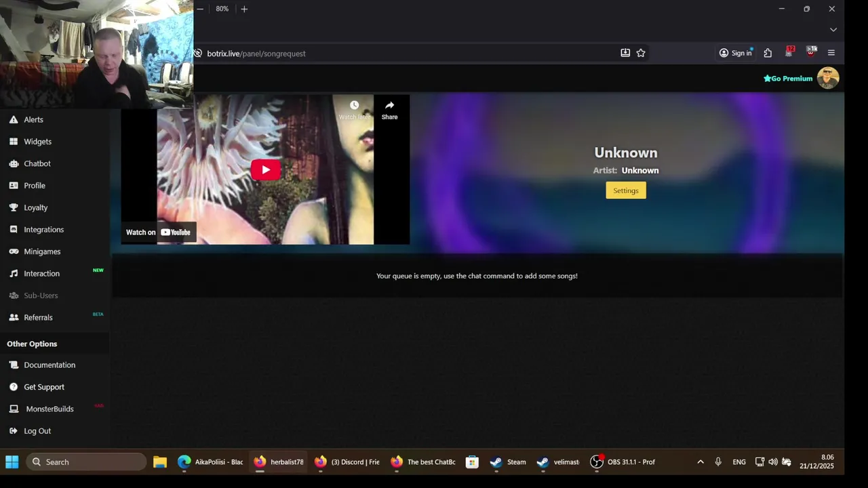The width and height of the screenshot is (868, 488).
Task: Switch to Discord Firefox taskbar window
Action: tap(347, 462)
